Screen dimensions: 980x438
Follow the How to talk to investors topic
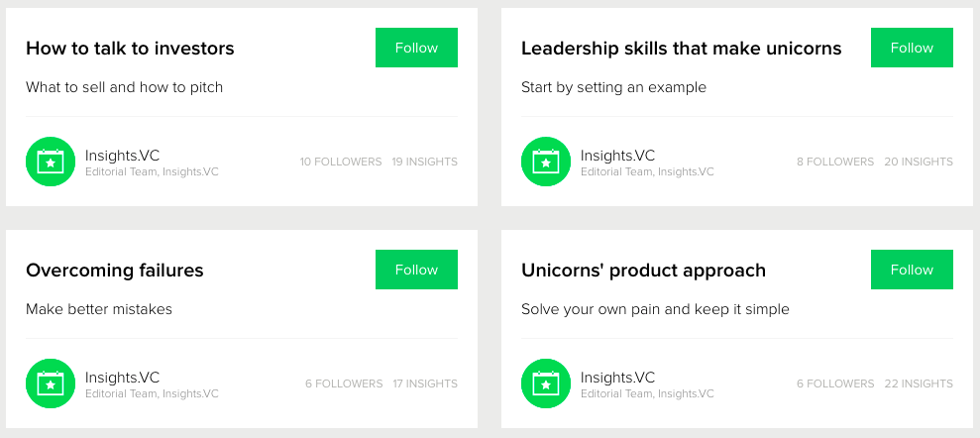pyautogui.click(x=416, y=48)
